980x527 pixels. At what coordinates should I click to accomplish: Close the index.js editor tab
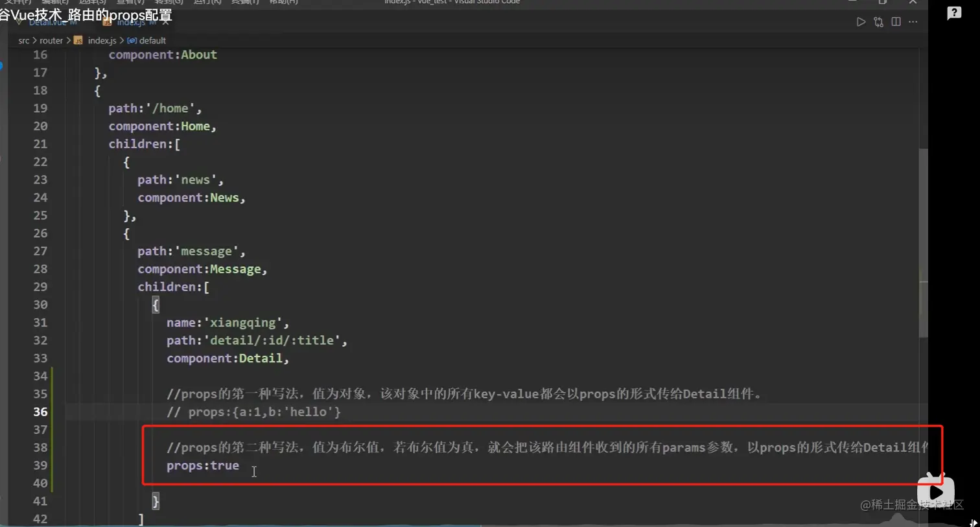coord(166,22)
